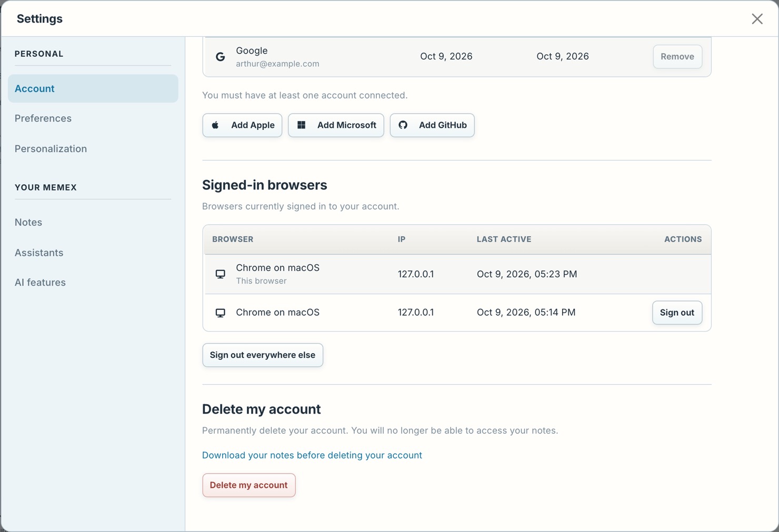This screenshot has width=779, height=532.
Task: Click last active time 05:23 PM
Action: (527, 274)
